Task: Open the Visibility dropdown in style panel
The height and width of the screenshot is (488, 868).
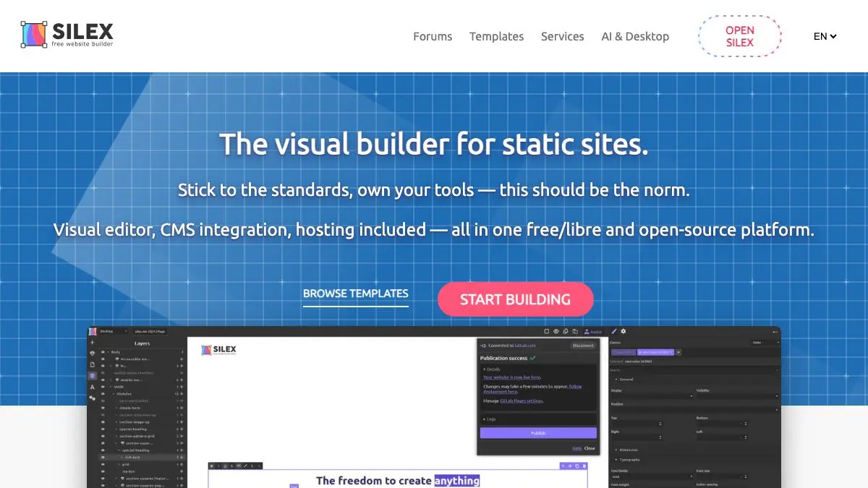Action: [x=738, y=396]
